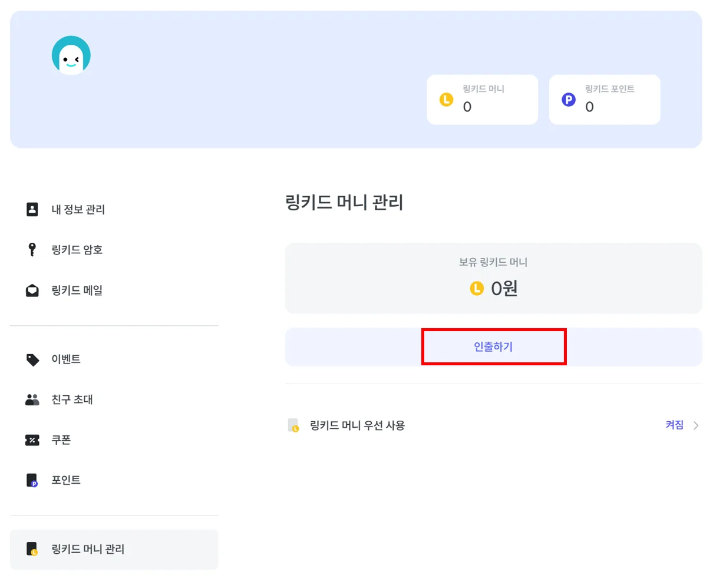The width and height of the screenshot is (713, 588).
Task: Click the person icon for 내 정보 관리
Action: (32, 209)
